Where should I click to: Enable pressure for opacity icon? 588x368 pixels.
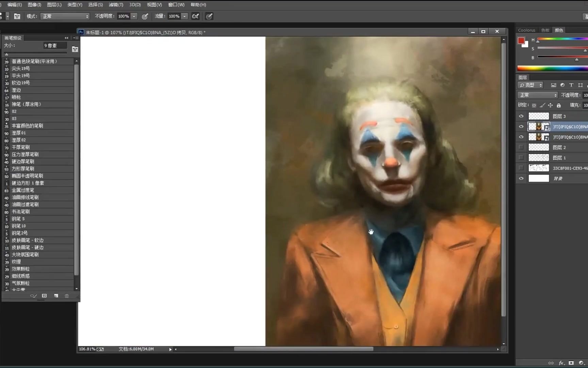(x=145, y=16)
